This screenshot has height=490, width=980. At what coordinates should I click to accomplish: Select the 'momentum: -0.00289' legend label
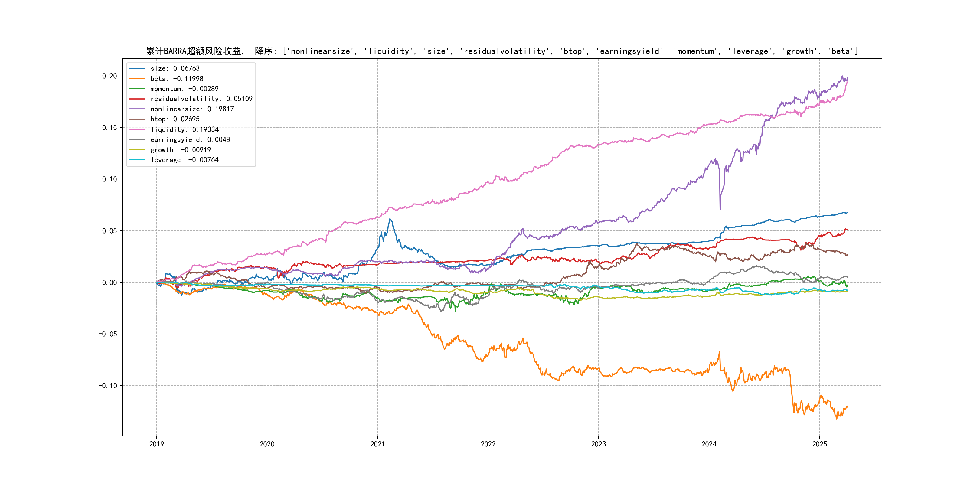pyautogui.click(x=184, y=89)
